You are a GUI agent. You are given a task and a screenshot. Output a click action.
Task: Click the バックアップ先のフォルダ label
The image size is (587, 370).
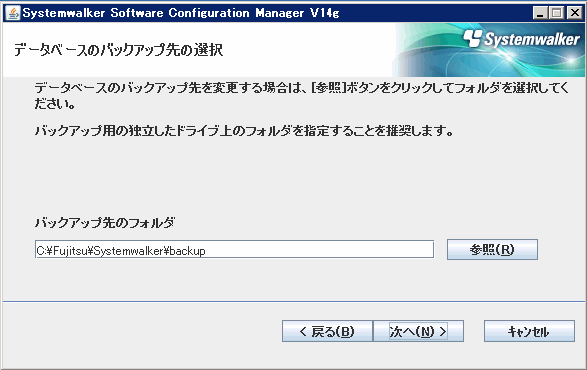105,222
